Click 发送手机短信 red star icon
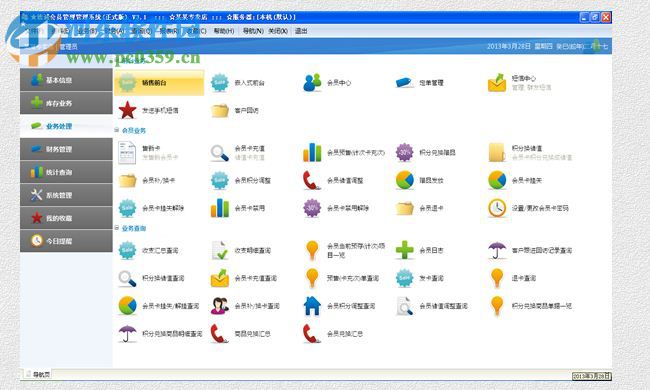 pos(127,110)
